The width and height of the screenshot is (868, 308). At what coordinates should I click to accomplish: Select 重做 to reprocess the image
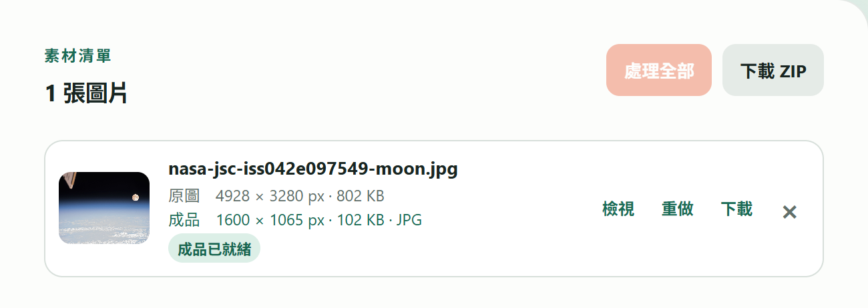pos(677,209)
